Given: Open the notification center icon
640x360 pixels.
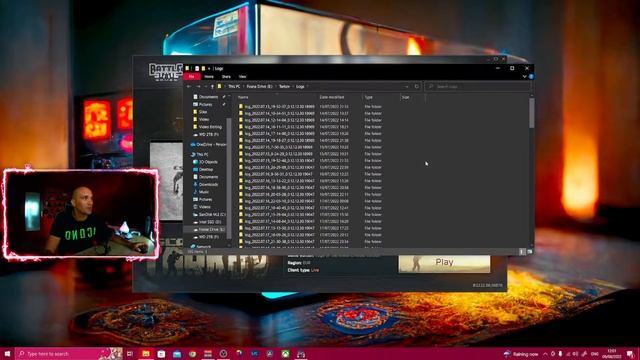Looking at the screenshot, I should (631, 353).
